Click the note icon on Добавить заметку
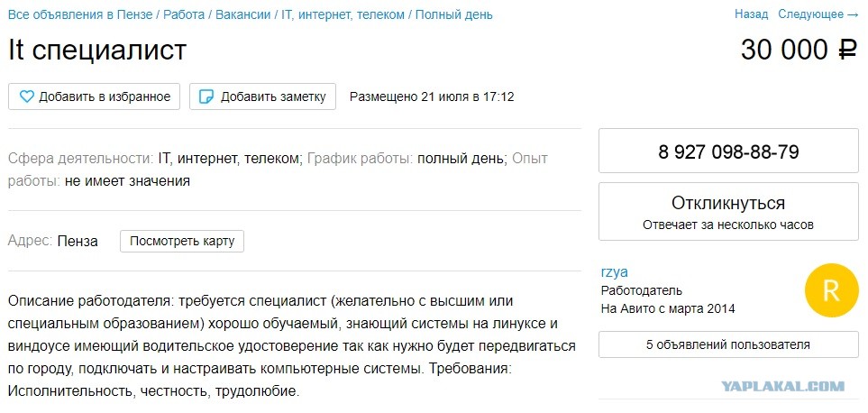Viewport: 868px width, 413px height. pyautogui.click(x=206, y=96)
